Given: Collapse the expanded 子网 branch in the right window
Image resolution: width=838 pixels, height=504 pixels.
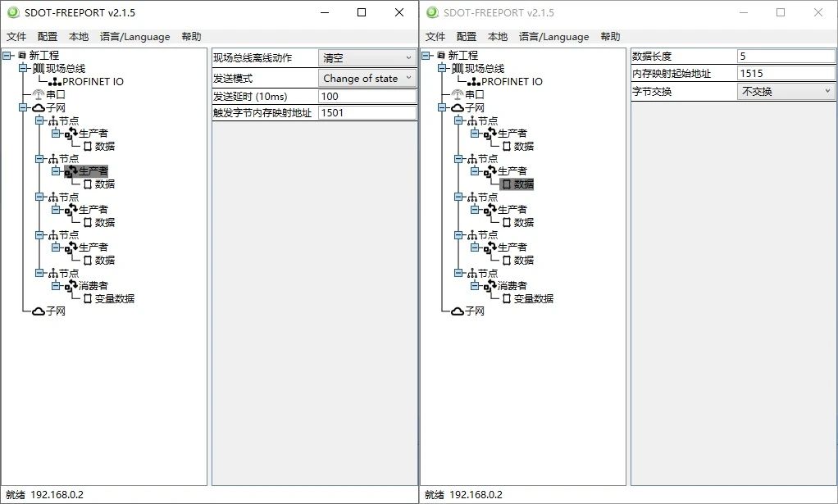Looking at the screenshot, I should point(442,108).
